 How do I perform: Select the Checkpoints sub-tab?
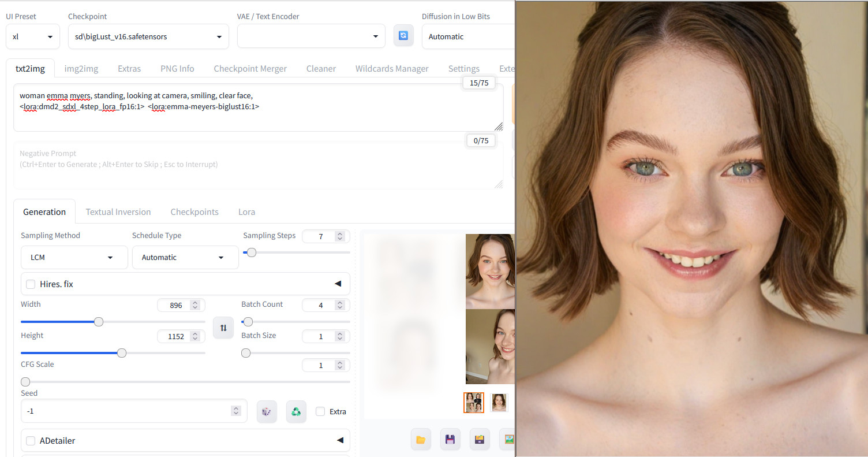(x=194, y=211)
